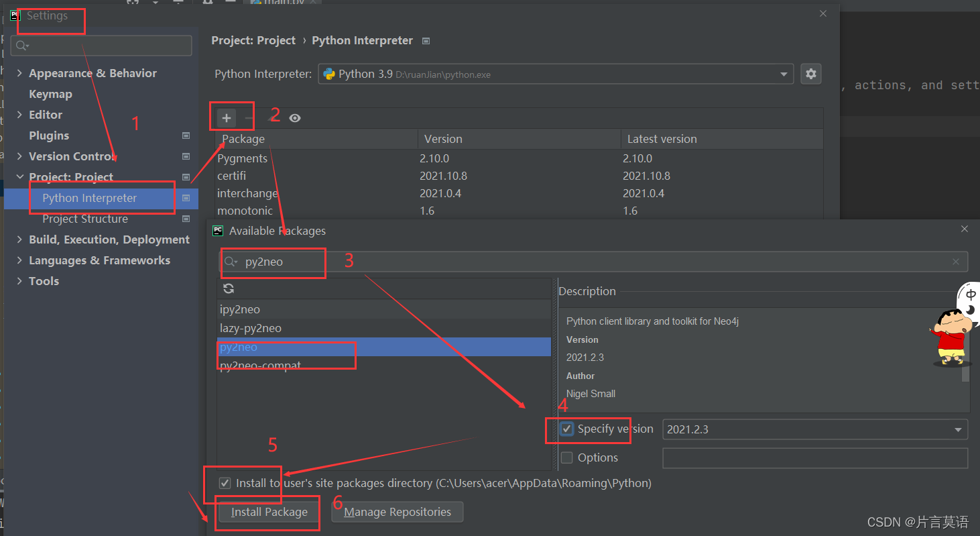Click the remove package minus icon
This screenshot has height=536, width=980.
(249, 118)
